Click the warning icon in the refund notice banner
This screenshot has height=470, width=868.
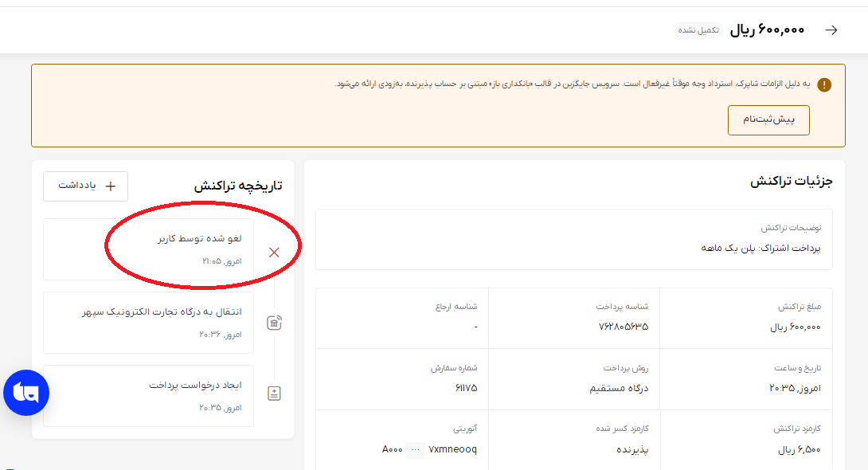824,84
